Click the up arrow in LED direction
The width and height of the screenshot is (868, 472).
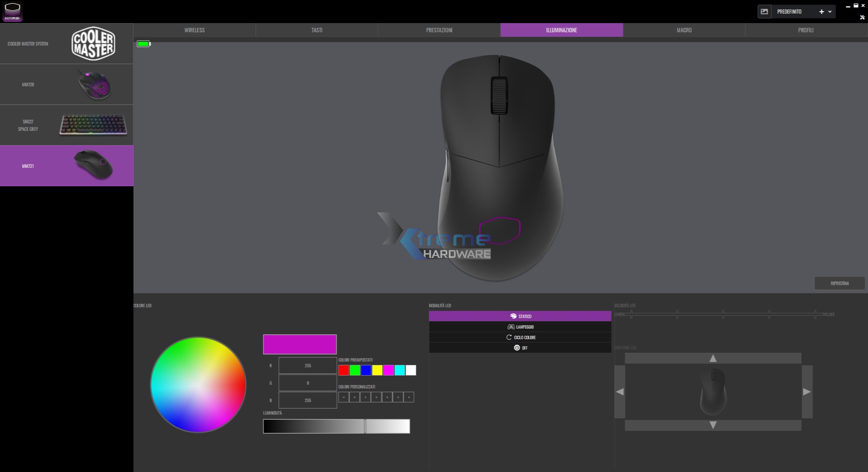point(713,358)
